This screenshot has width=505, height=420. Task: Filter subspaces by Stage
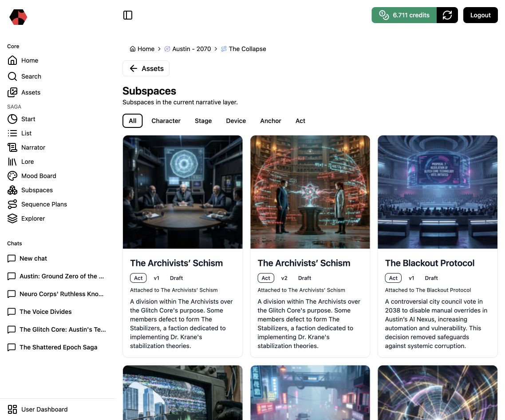[203, 121]
